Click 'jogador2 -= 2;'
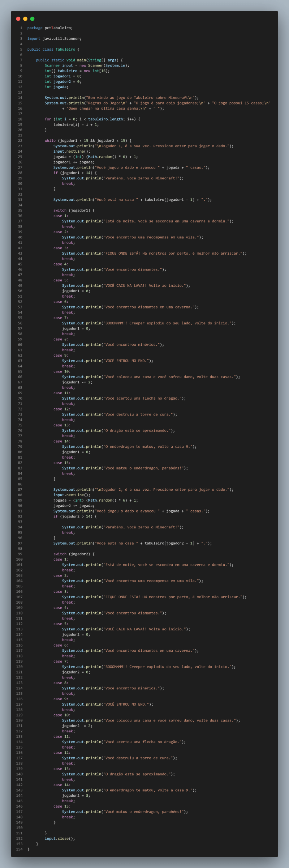The image size is (289, 868). (x=77, y=726)
